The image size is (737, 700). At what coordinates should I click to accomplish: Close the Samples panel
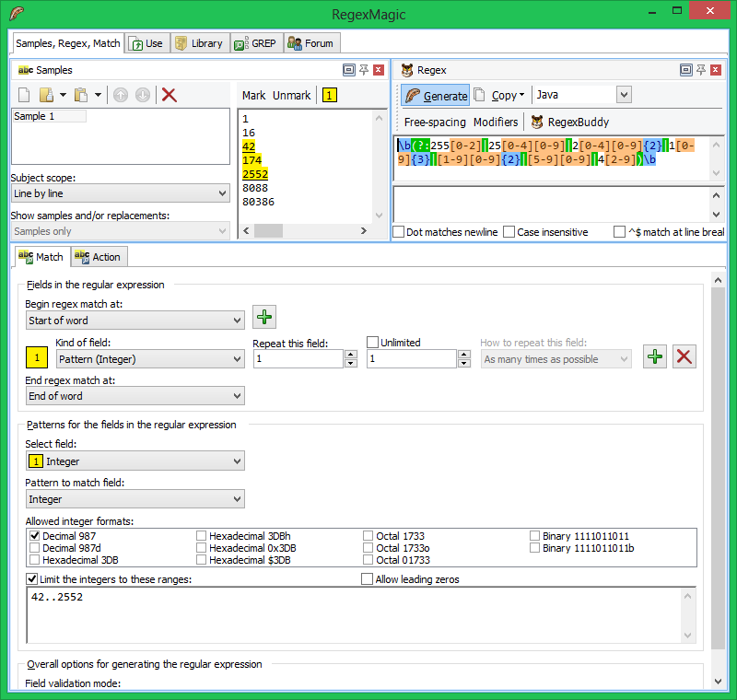[379, 70]
